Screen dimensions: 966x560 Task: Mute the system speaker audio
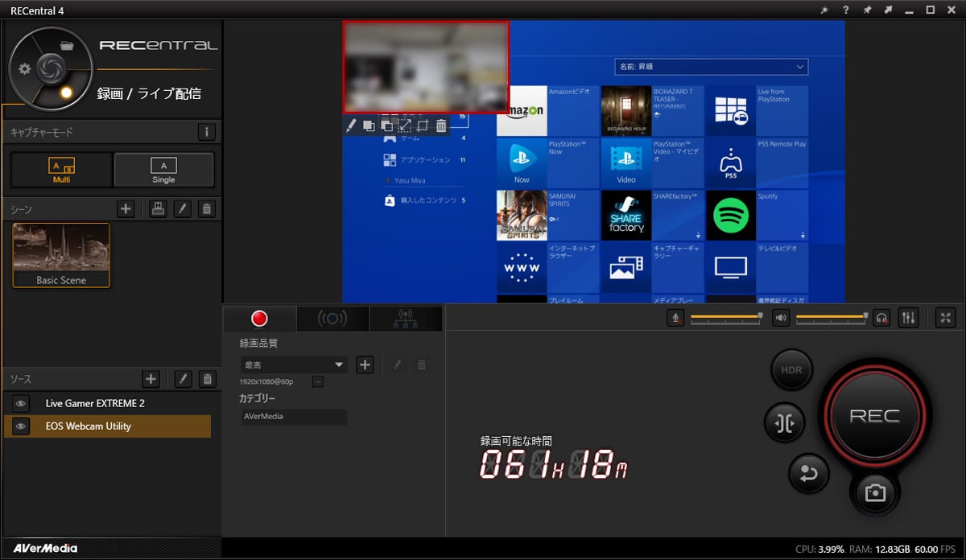[780, 318]
